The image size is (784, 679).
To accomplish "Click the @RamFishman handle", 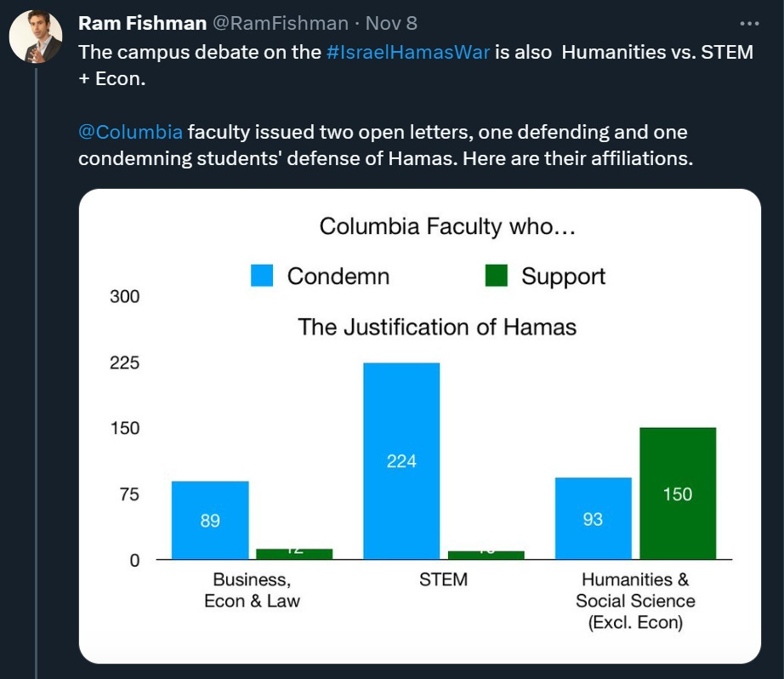I will point(281,23).
